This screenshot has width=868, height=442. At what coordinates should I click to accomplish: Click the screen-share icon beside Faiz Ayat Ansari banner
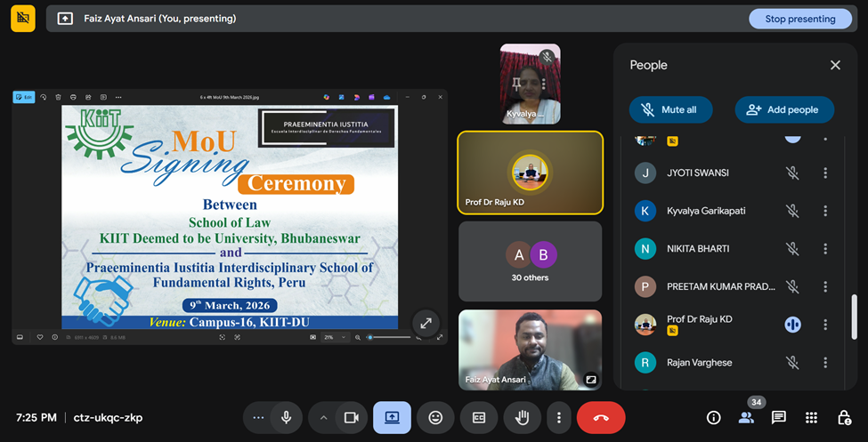(x=65, y=19)
